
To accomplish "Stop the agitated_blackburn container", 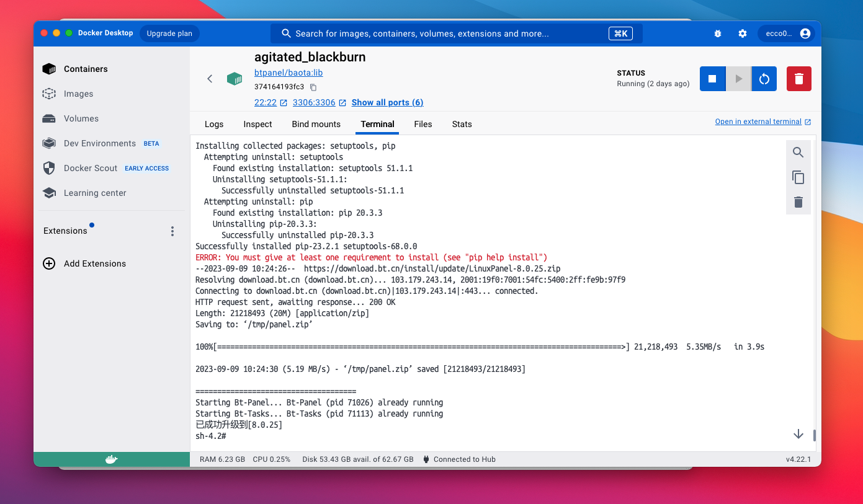I will tap(712, 79).
